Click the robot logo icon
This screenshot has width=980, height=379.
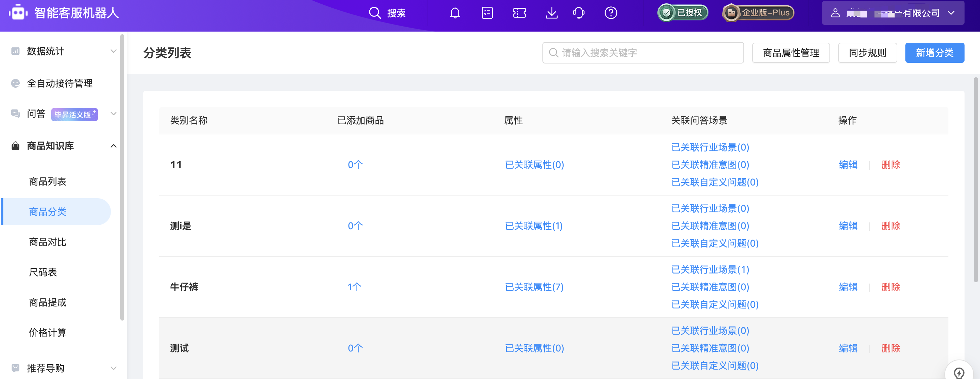point(18,13)
